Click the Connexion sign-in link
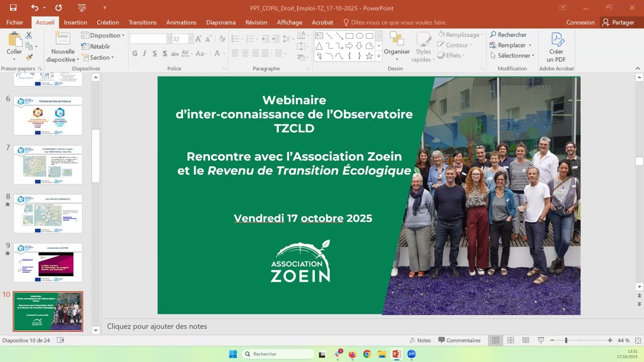 pos(580,23)
